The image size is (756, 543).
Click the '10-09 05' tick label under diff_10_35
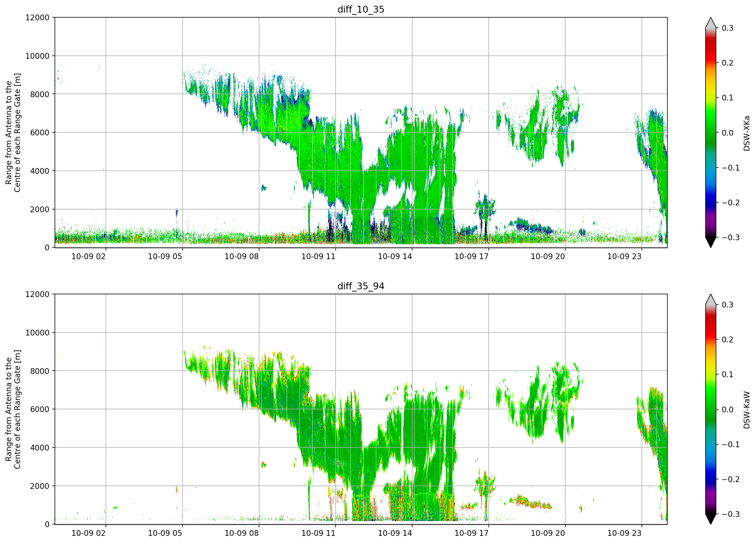click(165, 256)
